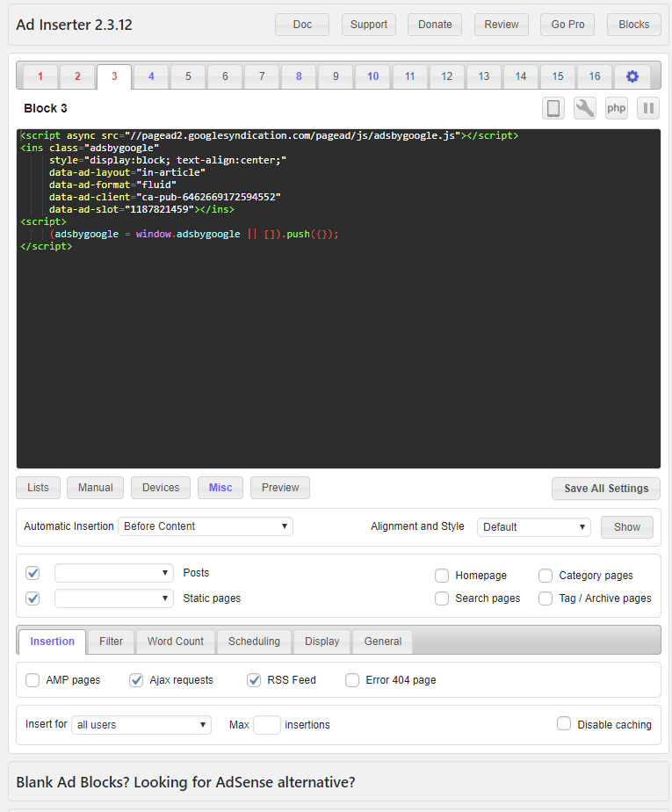Toggle PHP processing icon

click(x=616, y=108)
